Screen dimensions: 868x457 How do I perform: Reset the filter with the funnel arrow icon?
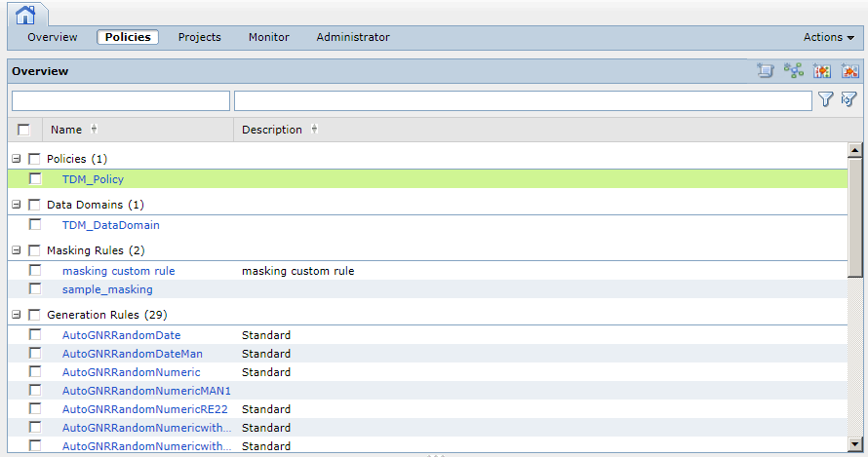tap(848, 99)
